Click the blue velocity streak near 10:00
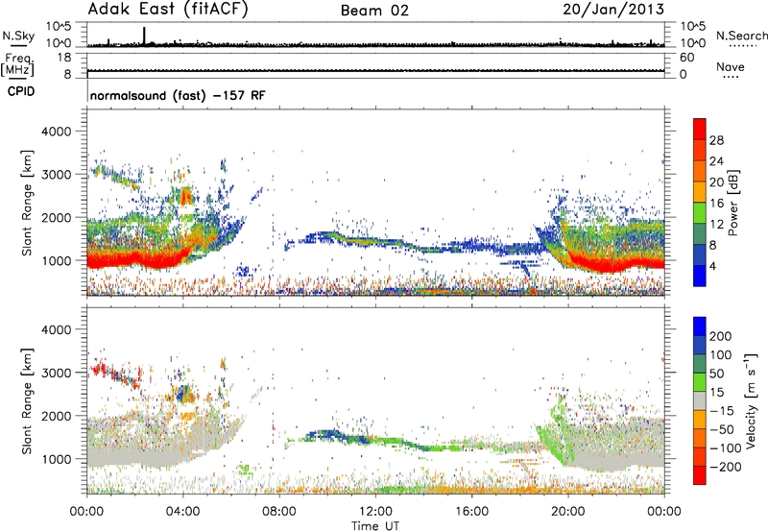Image resolution: width=768 pixels, height=532 pixels. point(325,434)
